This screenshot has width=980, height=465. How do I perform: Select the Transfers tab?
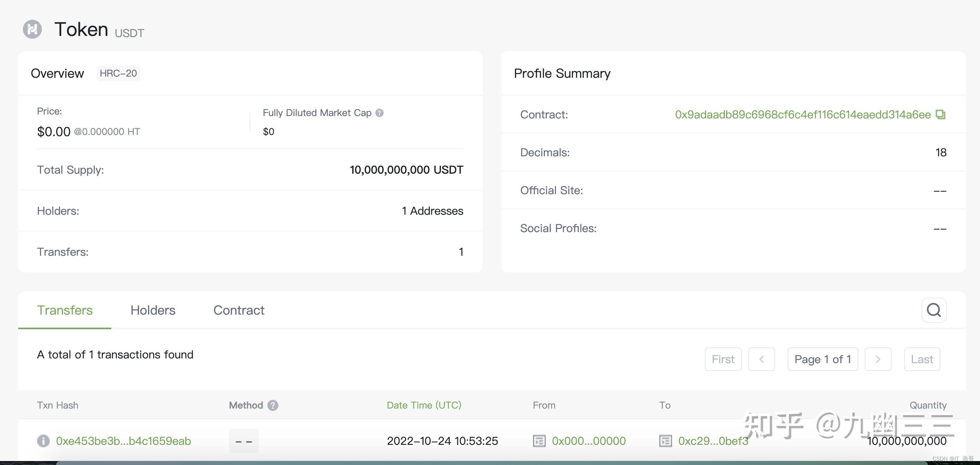coord(65,310)
